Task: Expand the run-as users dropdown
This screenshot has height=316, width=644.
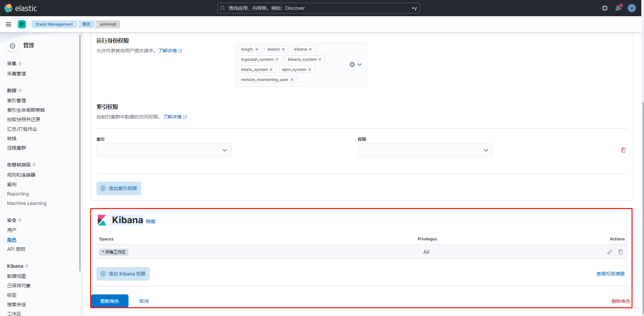Action: 360,64
